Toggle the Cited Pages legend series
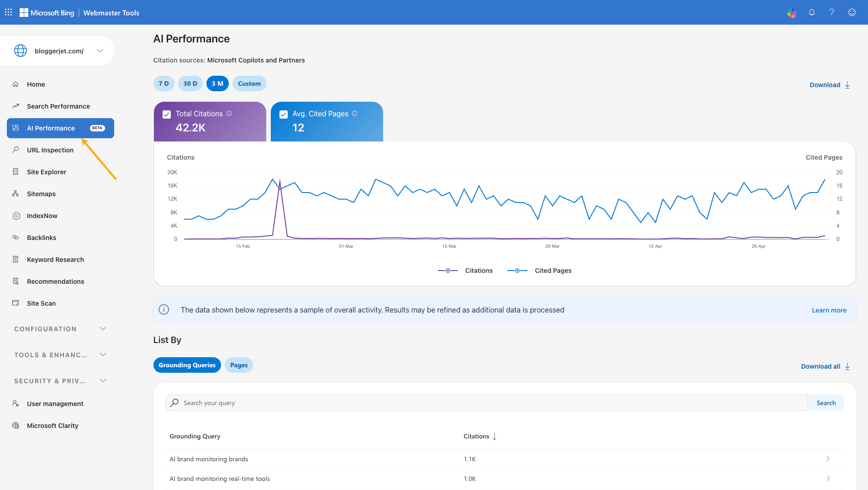This screenshot has width=868, height=490. [x=539, y=271]
